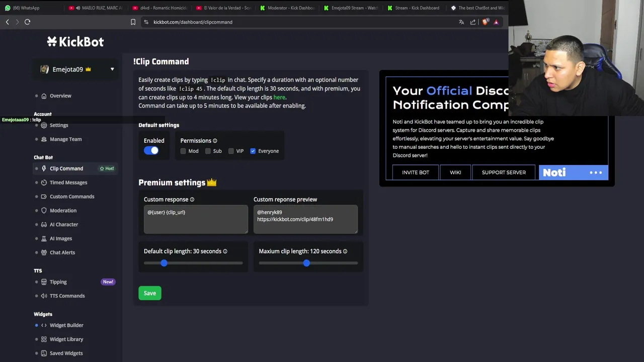
Task: Click Overview home icon in sidebar
Action: click(44, 96)
